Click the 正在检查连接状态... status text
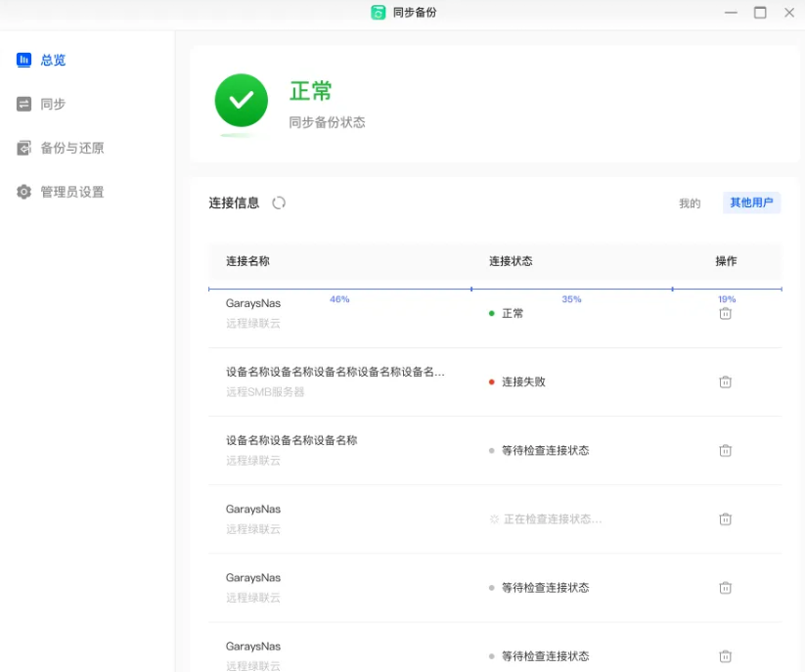Image resolution: width=805 pixels, height=672 pixels. point(553,519)
